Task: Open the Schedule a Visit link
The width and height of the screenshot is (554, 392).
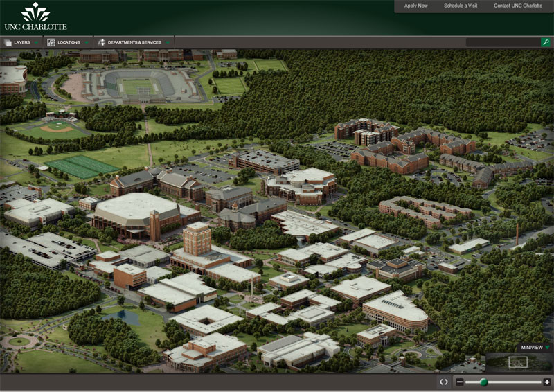Action: (461, 6)
